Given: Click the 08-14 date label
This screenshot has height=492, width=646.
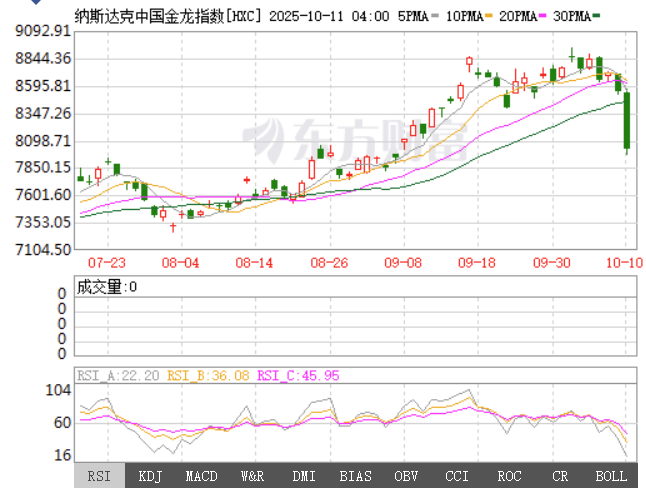Looking at the screenshot, I should coord(254,263).
